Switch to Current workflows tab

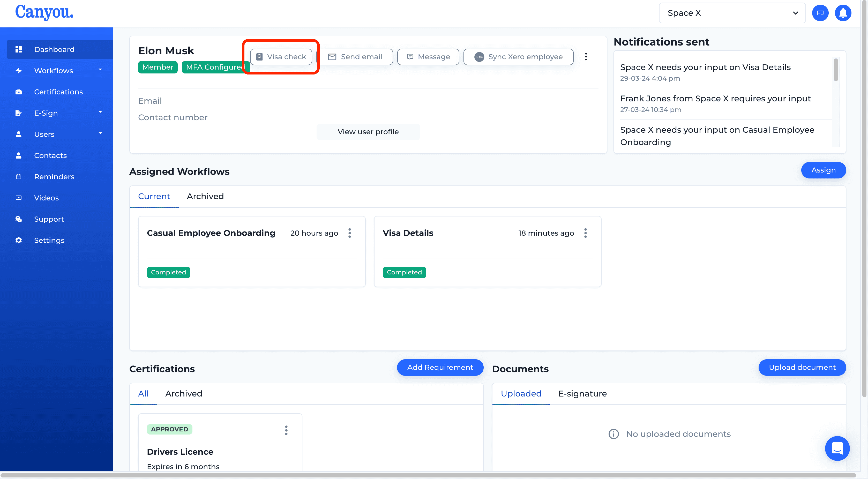click(x=154, y=196)
